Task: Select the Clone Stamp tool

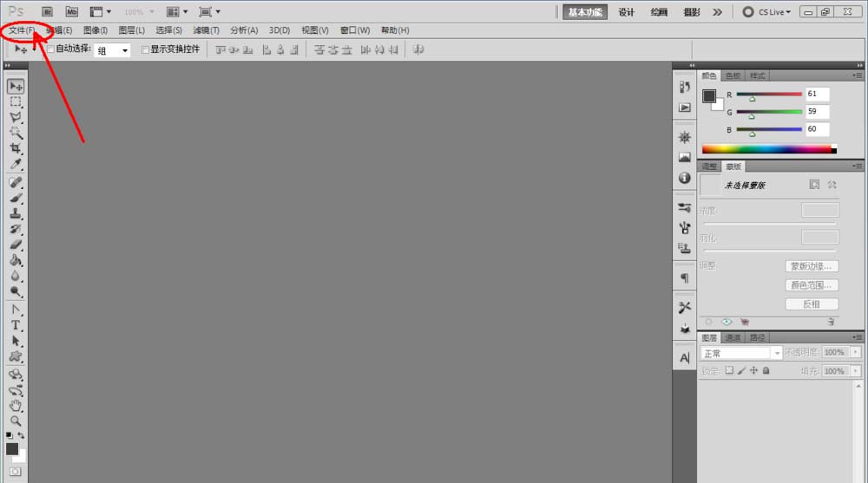Action: click(x=16, y=213)
